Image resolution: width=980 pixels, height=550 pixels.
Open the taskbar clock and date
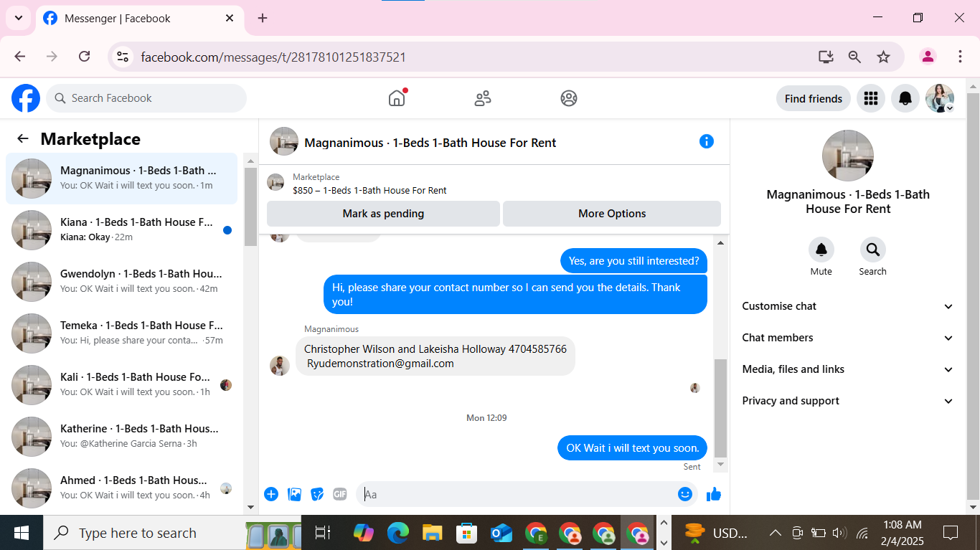903,533
